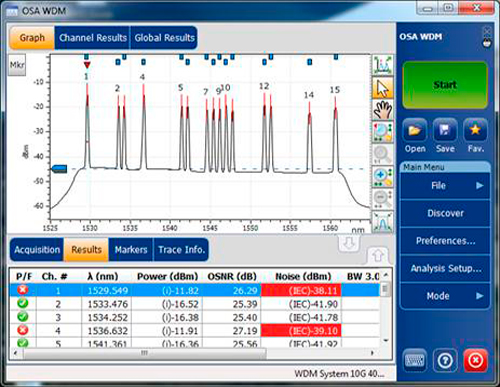The image size is (500, 387).
Task: Expand the File submenu arrow
Action: (479, 185)
